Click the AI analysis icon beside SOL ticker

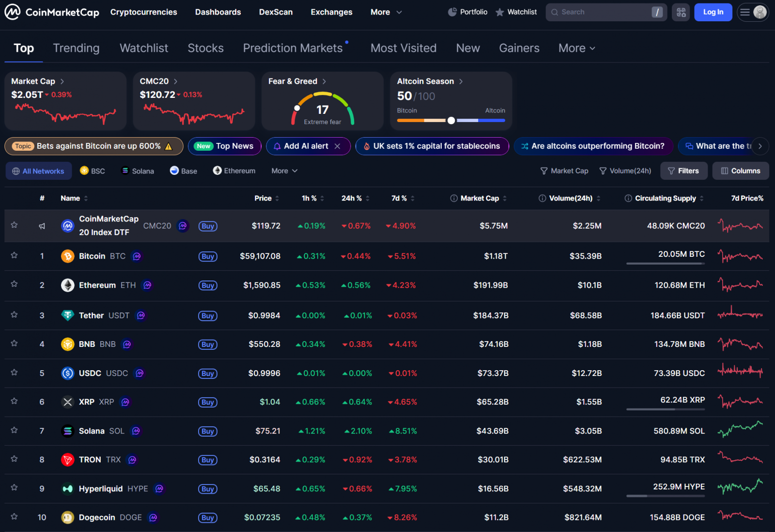pos(136,431)
